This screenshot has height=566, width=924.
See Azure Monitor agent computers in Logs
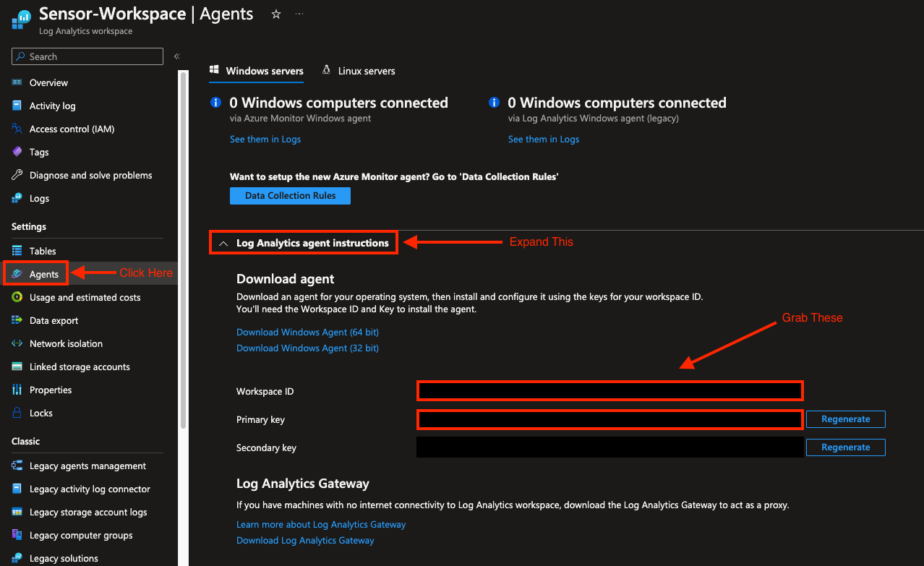tap(265, 140)
